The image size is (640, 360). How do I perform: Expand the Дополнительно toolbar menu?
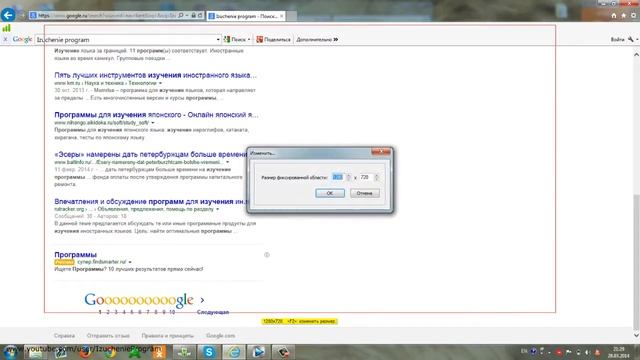pos(317,40)
